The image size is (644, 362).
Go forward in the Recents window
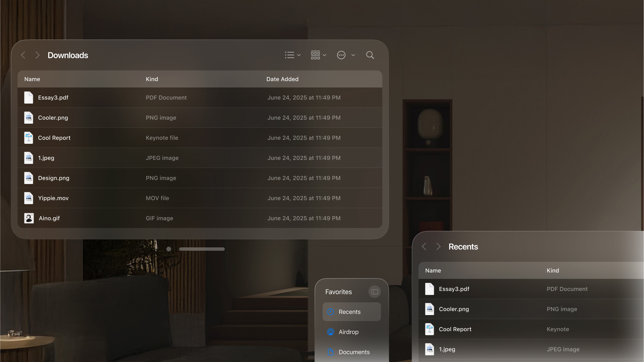[x=438, y=247]
